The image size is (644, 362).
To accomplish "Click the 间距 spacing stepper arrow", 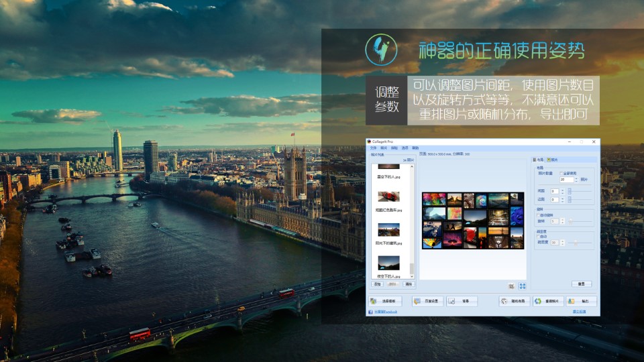I will (562, 190).
